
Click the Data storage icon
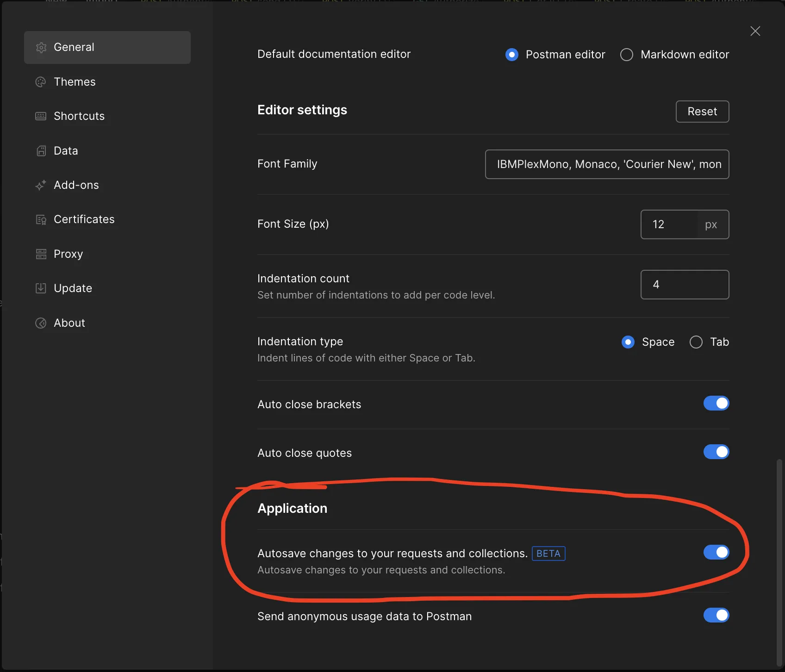click(x=41, y=151)
